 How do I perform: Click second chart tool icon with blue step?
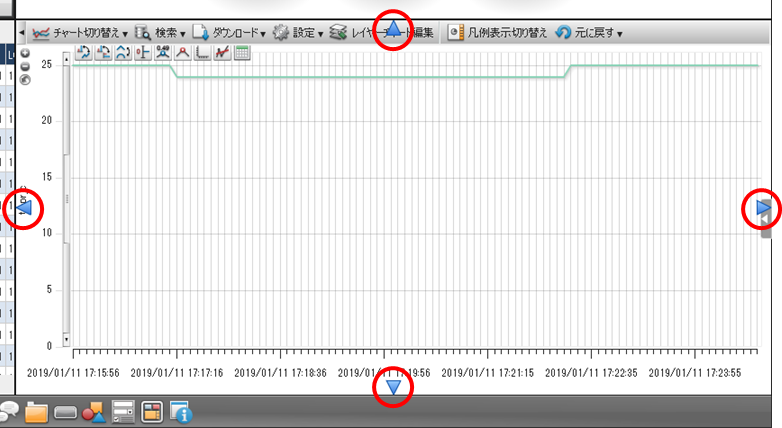[103, 52]
